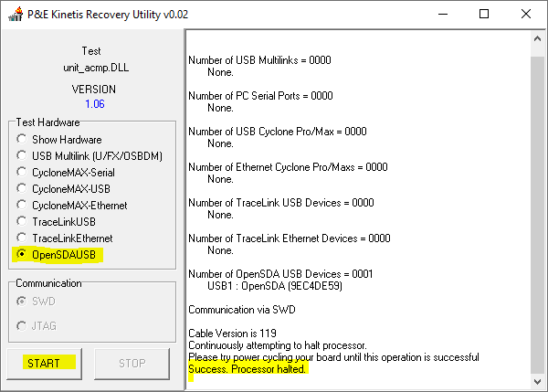The width and height of the screenshot is (548, 392).
Task: Click the P&E Kinetis app icon in title bar
Action: (x=16, y=14)
